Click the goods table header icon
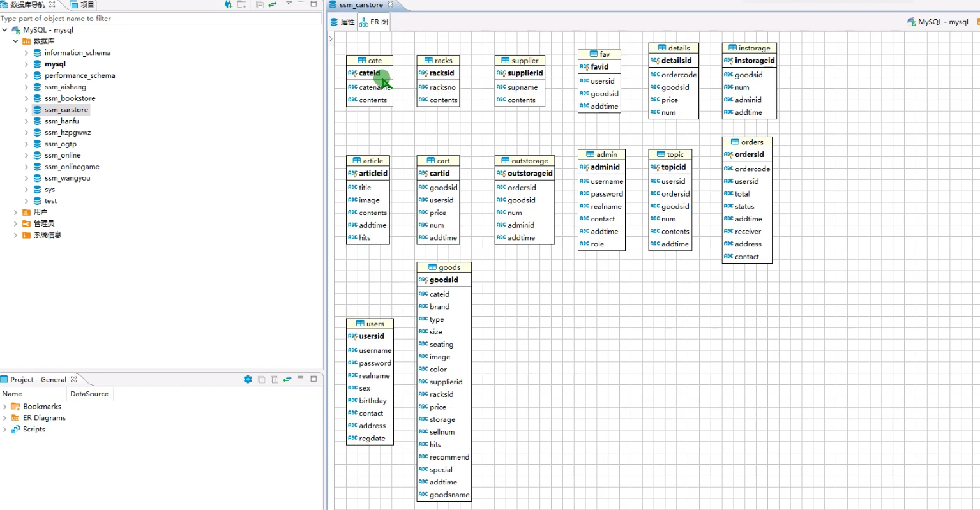Screen dimensions: 980x510 point(432,267)
